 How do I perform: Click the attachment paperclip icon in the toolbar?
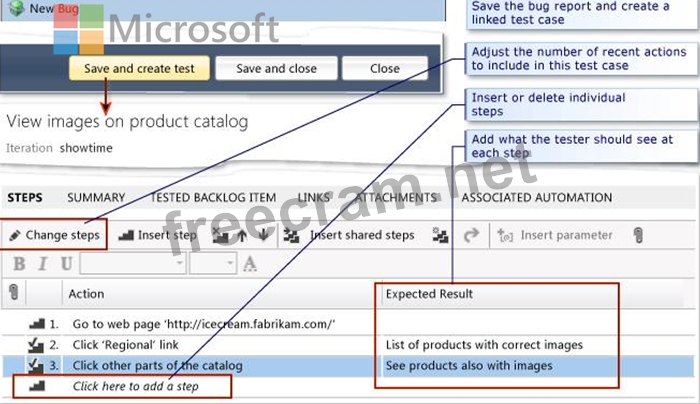tap(638, 235)
